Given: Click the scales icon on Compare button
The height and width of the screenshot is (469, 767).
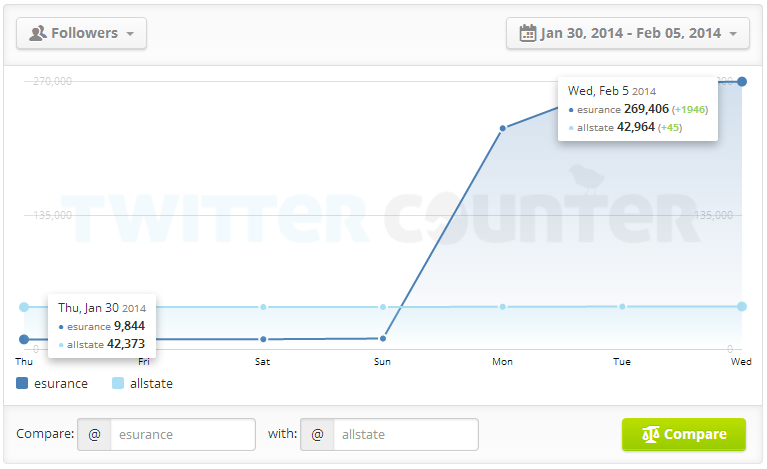Looking at the screenshot, I should click(651, 435).
